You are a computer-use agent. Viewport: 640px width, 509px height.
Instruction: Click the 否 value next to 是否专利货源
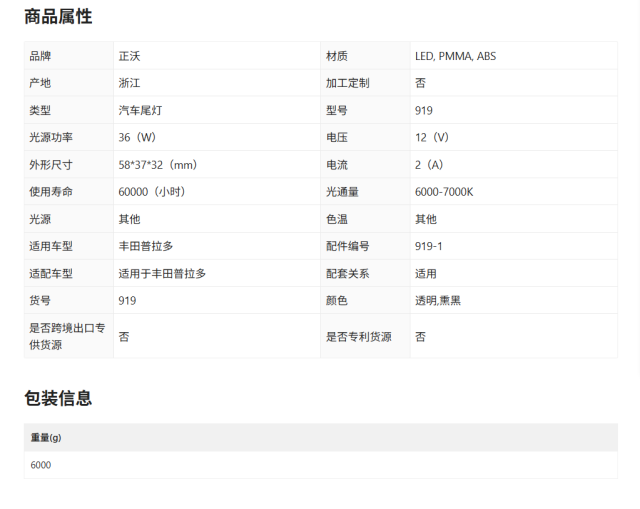click(x=420, y=336)
